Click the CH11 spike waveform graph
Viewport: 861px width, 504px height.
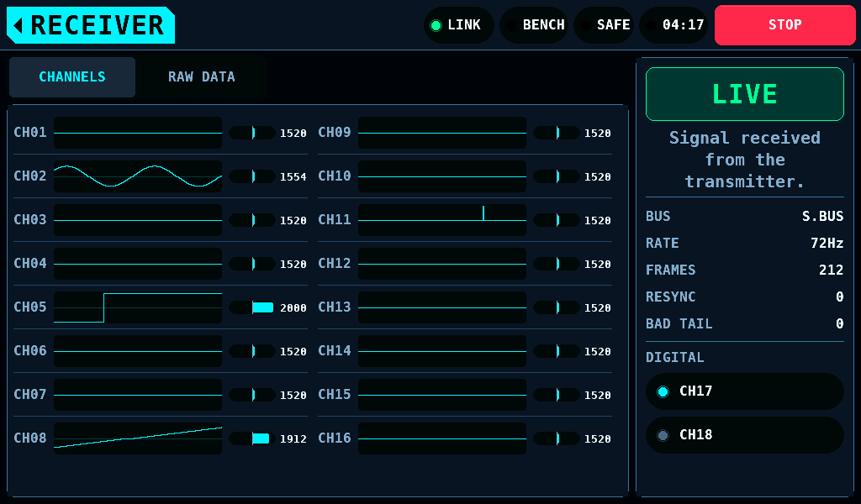tap(442, 220)
